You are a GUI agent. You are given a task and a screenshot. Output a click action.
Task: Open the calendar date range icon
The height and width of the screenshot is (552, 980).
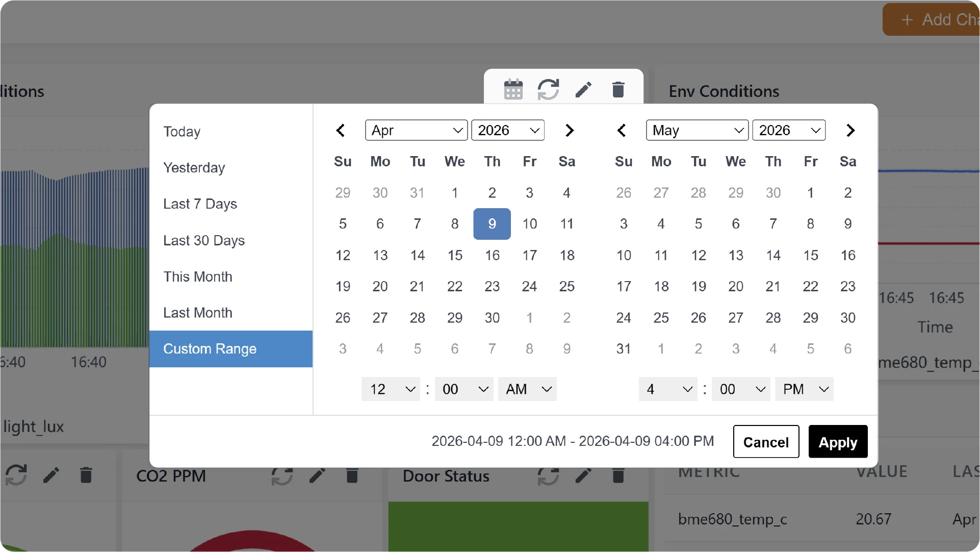click(x=513, y=89)
